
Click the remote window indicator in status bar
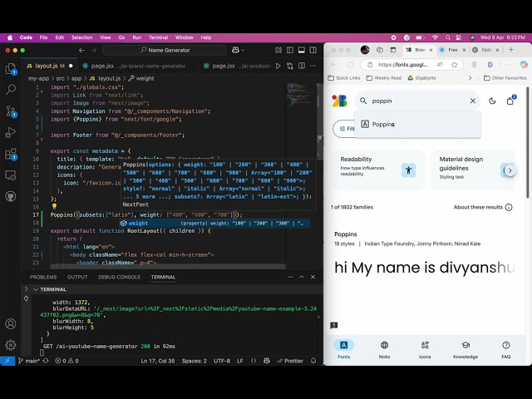pos(7,361)
